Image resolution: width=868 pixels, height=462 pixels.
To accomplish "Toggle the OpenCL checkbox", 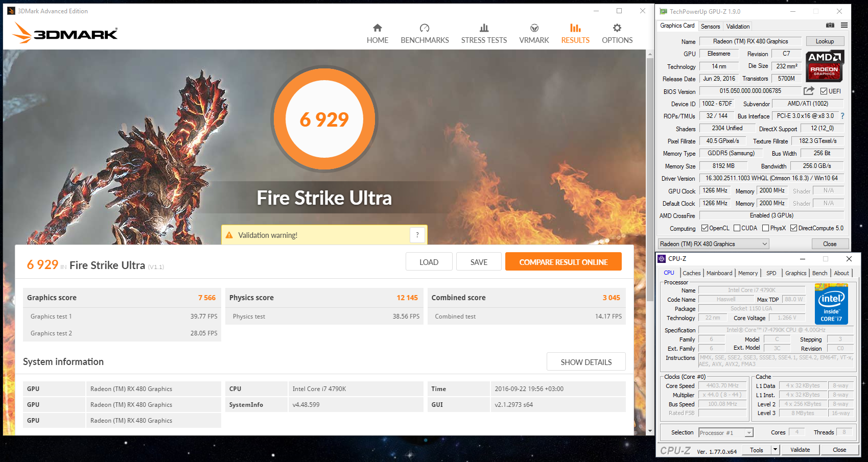I will tap(705, 228).
